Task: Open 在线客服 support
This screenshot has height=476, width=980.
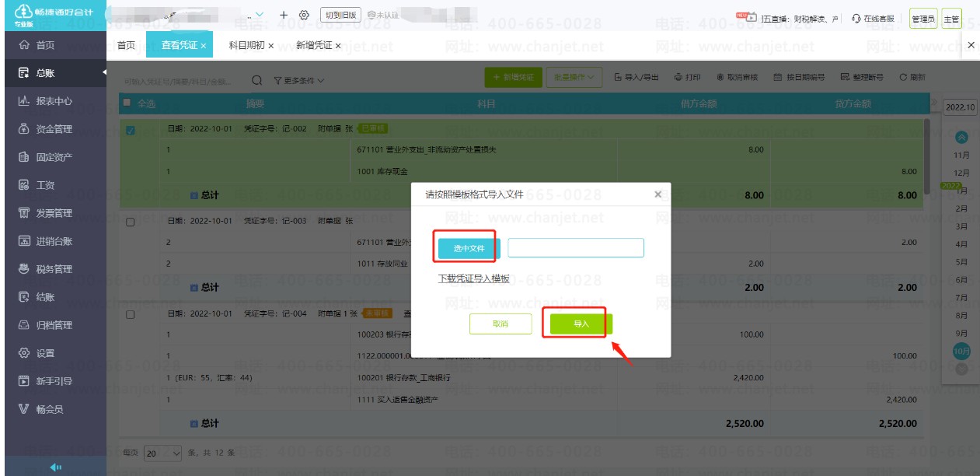Action: pyautogui.click(x=873, y=18)
